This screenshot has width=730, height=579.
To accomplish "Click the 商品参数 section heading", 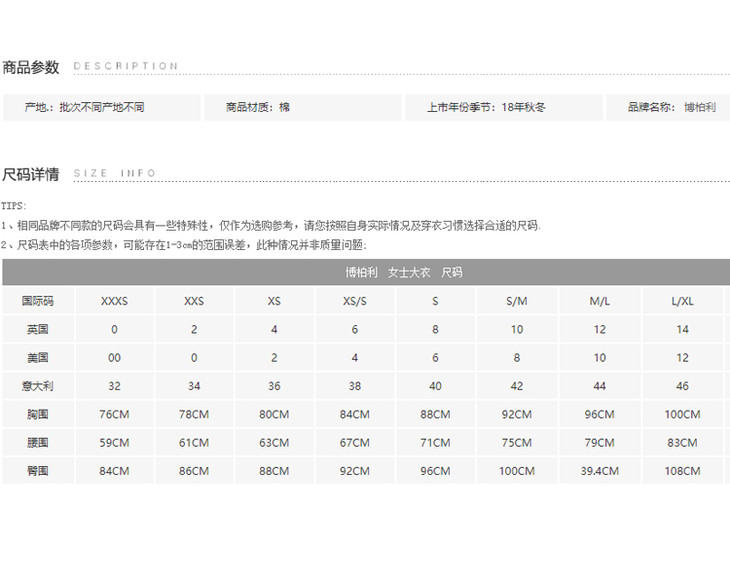I will [31, 67].
